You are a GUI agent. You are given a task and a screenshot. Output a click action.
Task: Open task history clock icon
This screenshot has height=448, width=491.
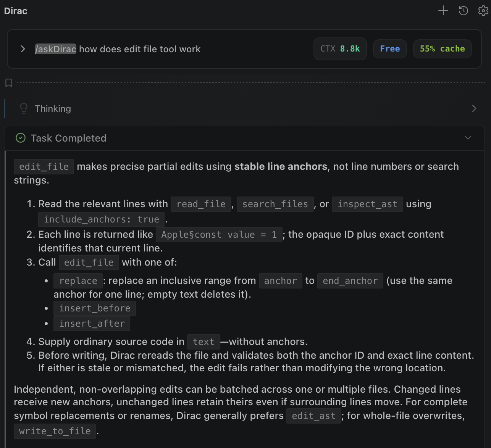464,11
